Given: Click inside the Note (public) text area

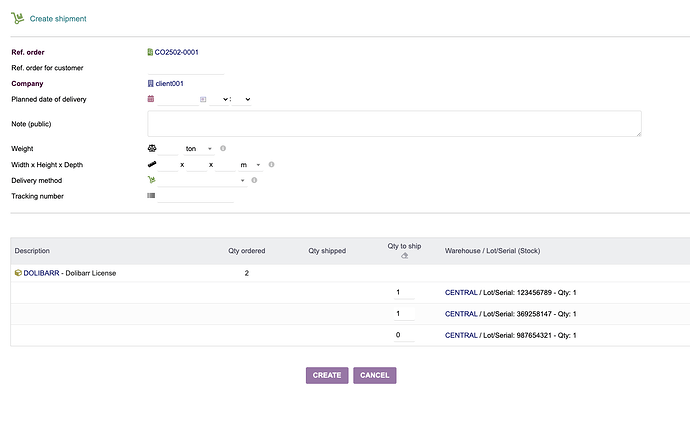Looking at the screenshot, I should point(394,123).
